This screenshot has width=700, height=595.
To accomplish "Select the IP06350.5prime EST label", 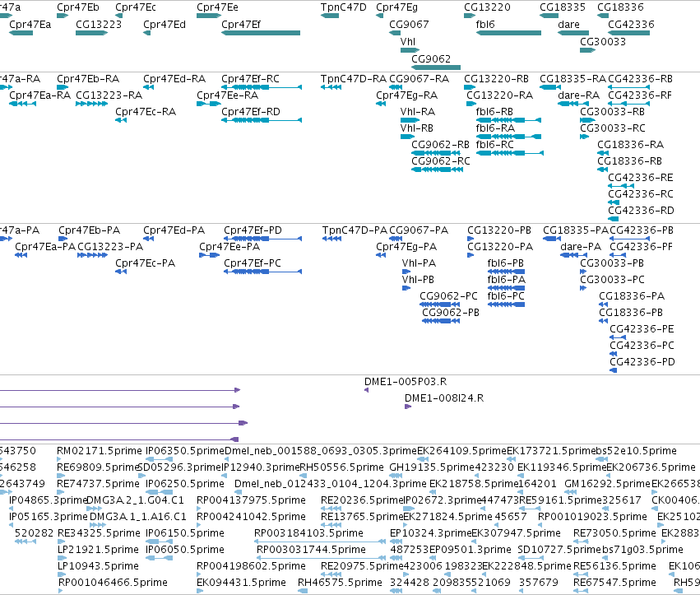I will click(x=185, y=451).
